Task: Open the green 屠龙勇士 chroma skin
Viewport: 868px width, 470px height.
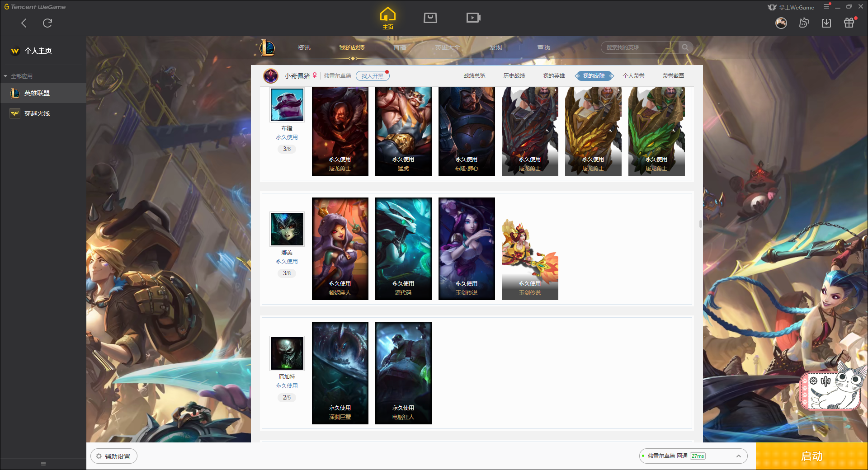Action: (x=656, y=131)
